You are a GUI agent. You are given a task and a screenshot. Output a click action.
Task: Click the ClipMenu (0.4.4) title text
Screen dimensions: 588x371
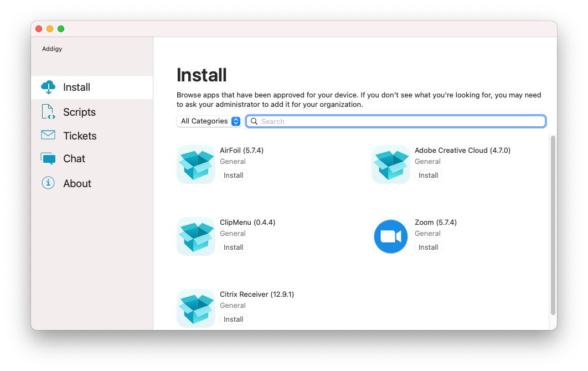pyautogui.click(x=247, y=223)
